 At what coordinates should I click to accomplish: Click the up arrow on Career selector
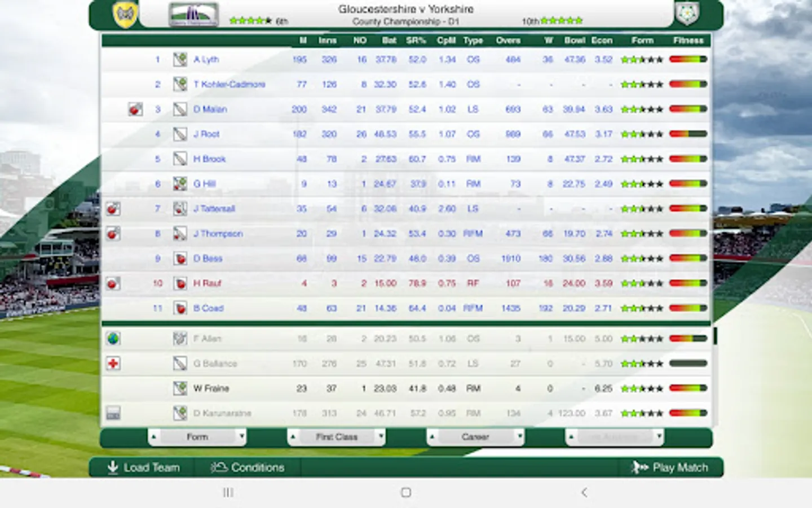point(432,436)
